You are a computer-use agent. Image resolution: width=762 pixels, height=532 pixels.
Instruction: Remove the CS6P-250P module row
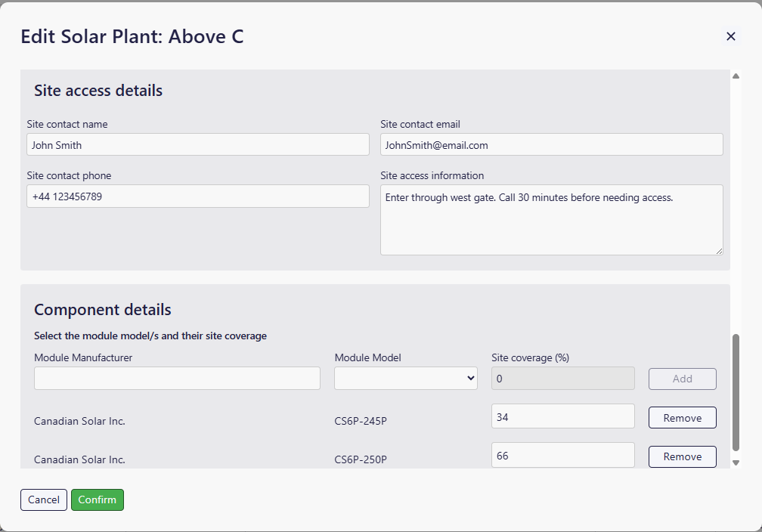point(682,456)
